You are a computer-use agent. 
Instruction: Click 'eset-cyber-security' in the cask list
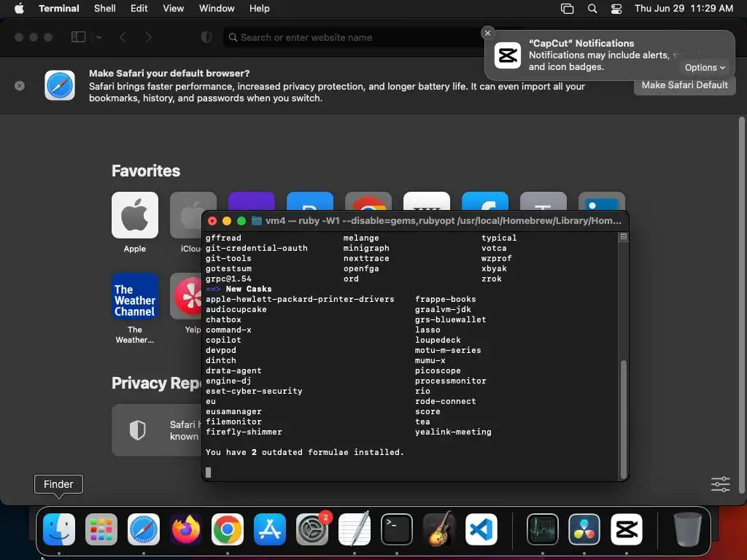tap(254, 391)
